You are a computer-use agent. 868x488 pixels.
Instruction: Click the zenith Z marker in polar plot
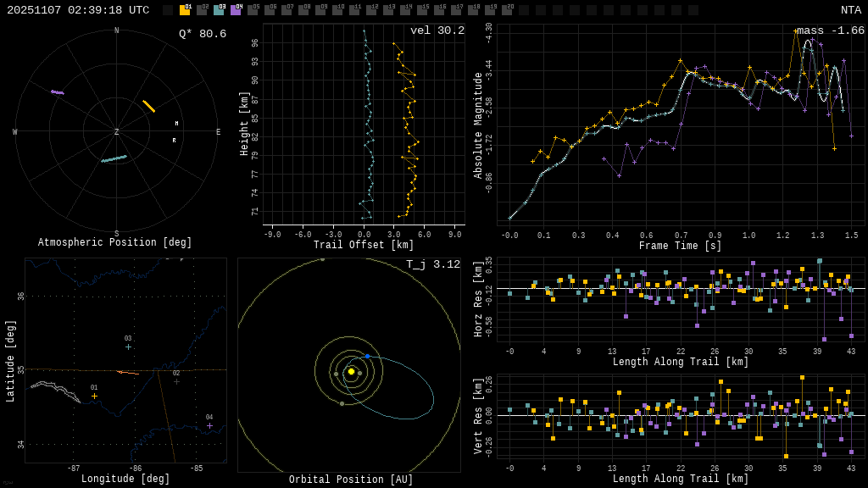117,132
